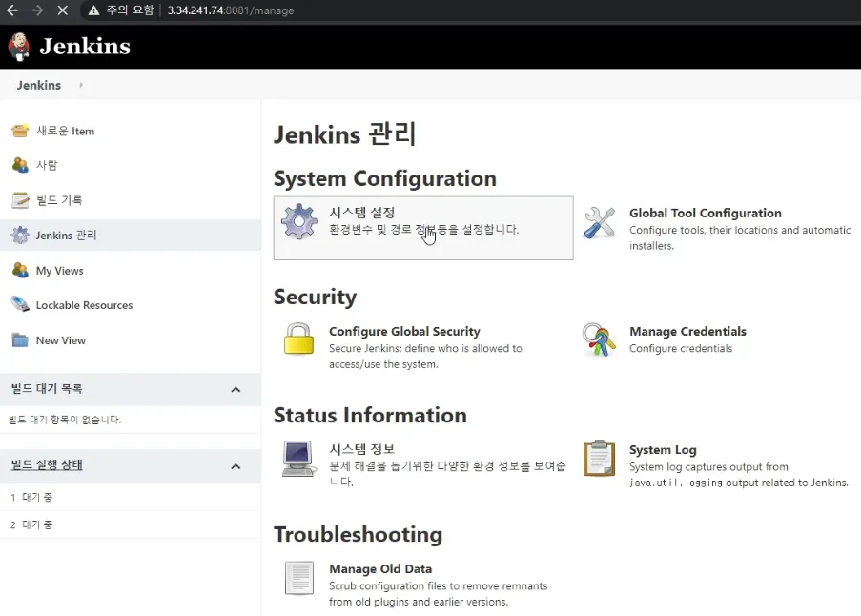Open Lockable Resources from the sidebar
Viewport: 861px width, 616px height.
84,305
